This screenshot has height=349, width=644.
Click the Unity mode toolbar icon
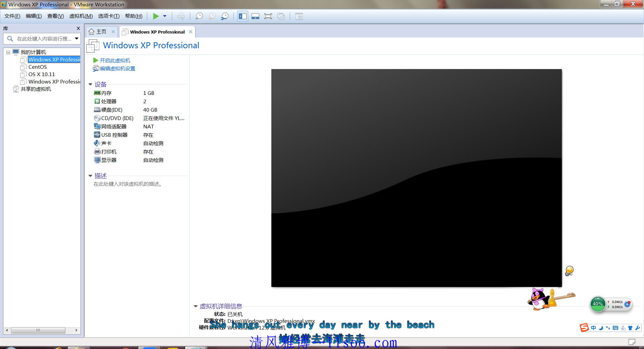[281, 16]
